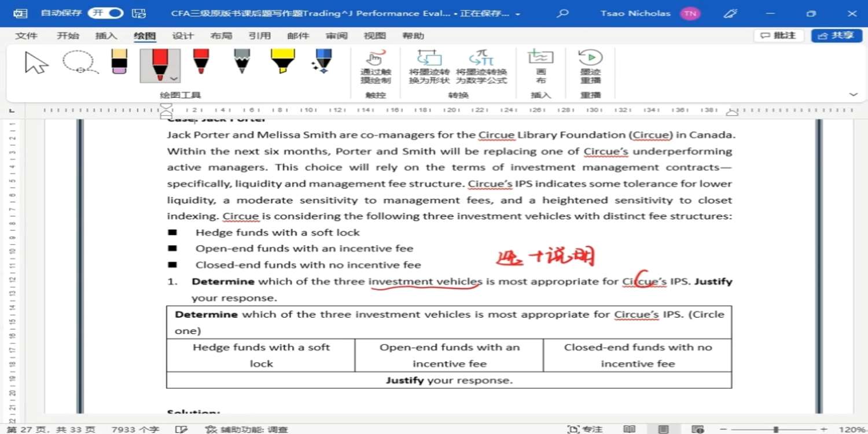Select the blue action pen with sparkles
Screen dimensions: 868x434
pyautogui.click(x=322, y=62)
